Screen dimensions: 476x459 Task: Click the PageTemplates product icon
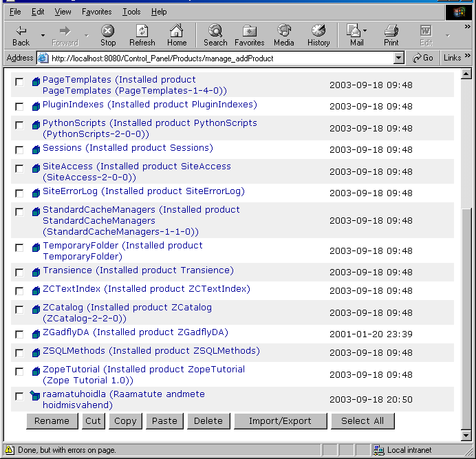tap(36, 81)
